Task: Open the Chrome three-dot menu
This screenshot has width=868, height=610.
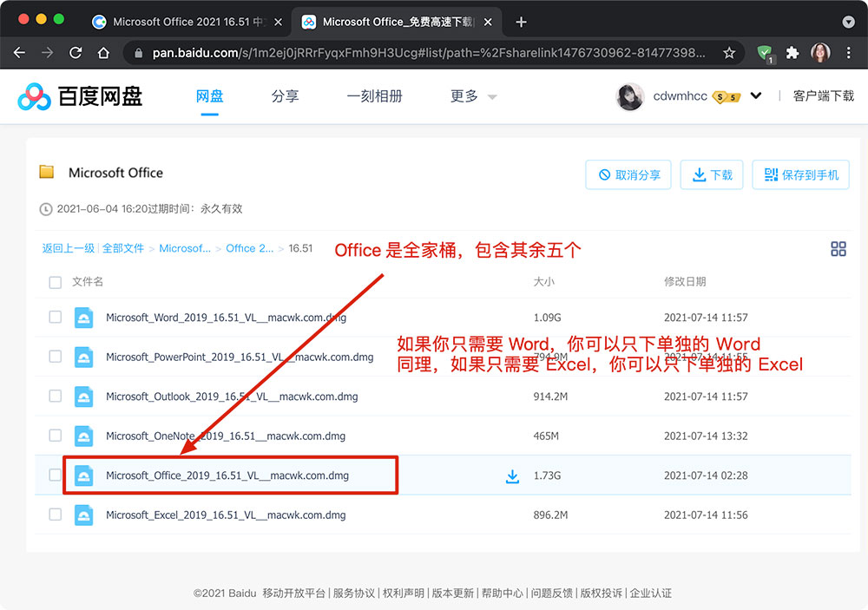Action: coord(849,53)
